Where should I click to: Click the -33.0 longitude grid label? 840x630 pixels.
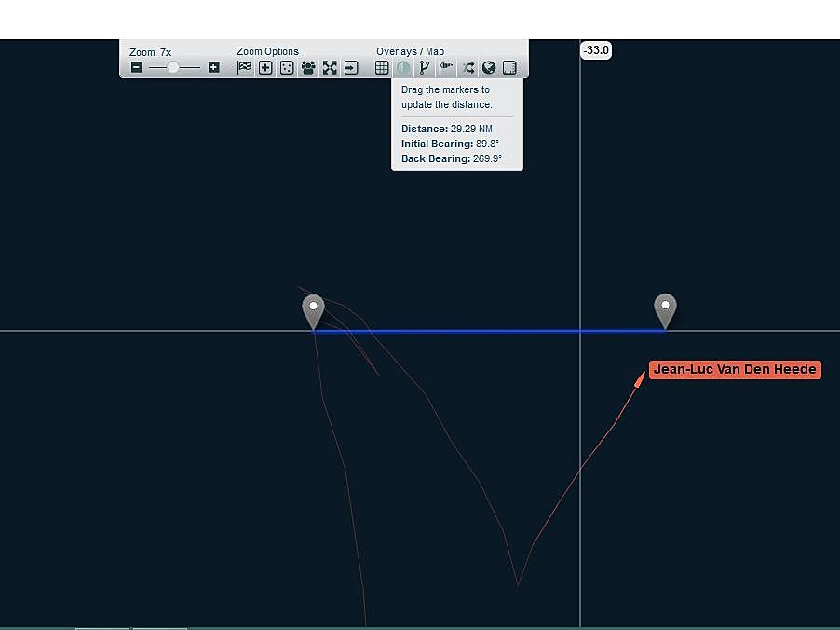[x=596, y=50]
